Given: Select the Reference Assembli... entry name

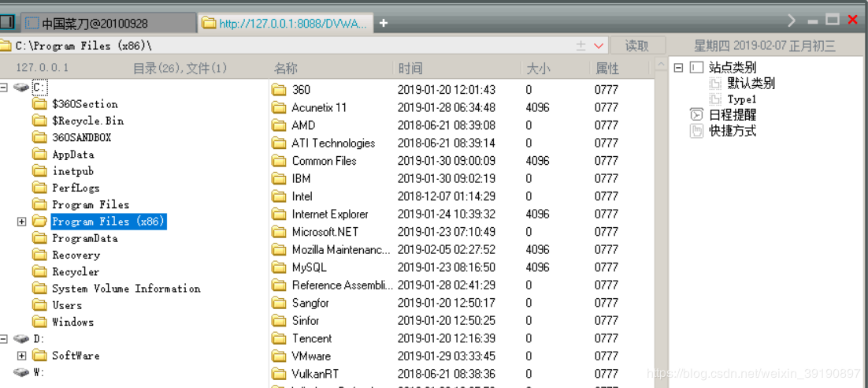Looking at the screenshot, I should (x=342, y=285).
